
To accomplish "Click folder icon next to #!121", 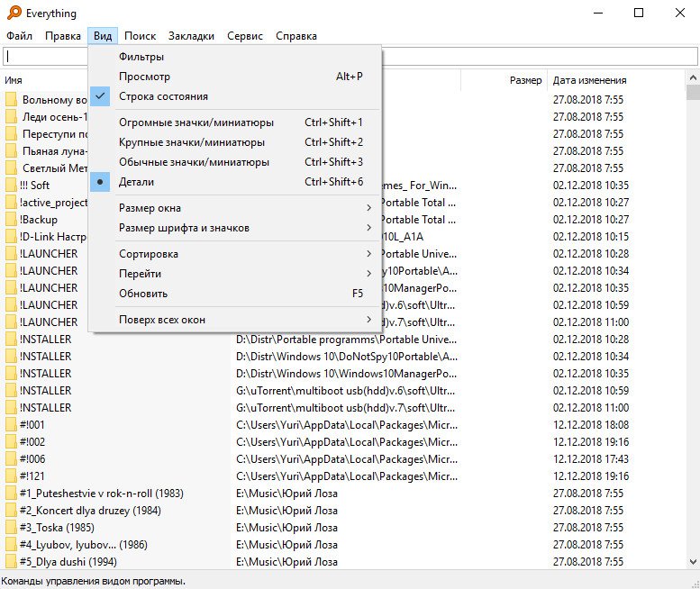I will click(11, 476).
